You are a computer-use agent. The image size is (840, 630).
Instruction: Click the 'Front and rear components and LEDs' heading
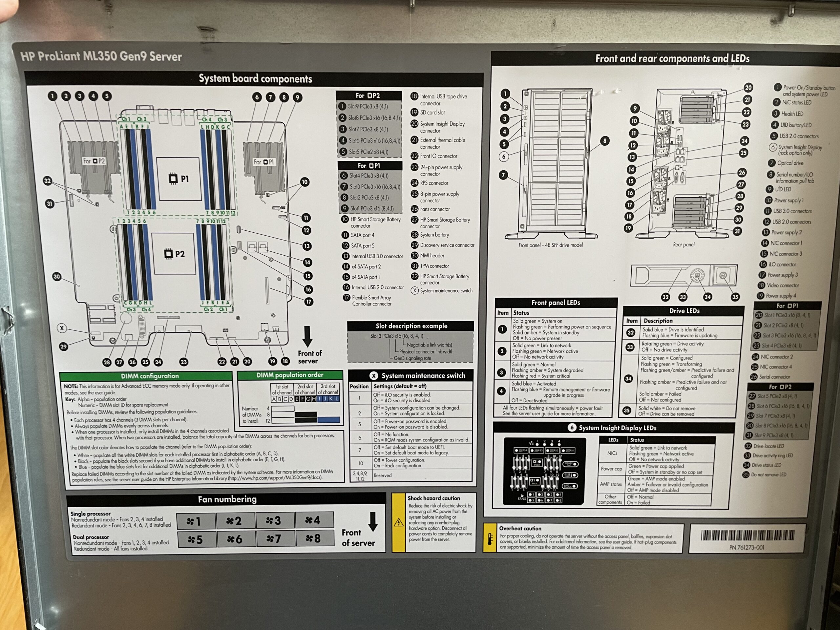(x=672, y=58)
